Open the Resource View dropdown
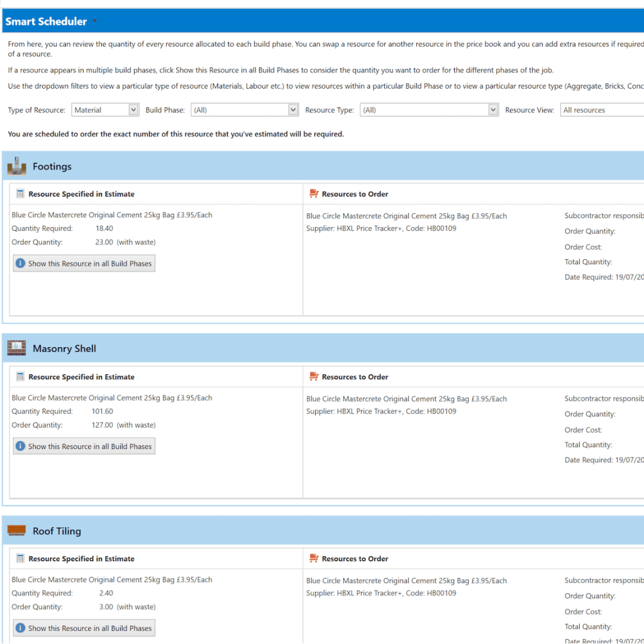This screenshot has height=644, width=644. pos(602,110)
